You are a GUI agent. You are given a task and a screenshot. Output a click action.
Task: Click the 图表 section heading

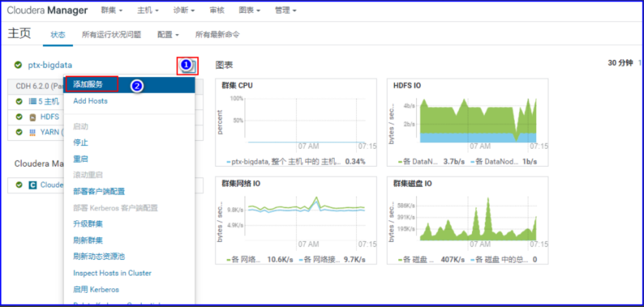point(224,65)
